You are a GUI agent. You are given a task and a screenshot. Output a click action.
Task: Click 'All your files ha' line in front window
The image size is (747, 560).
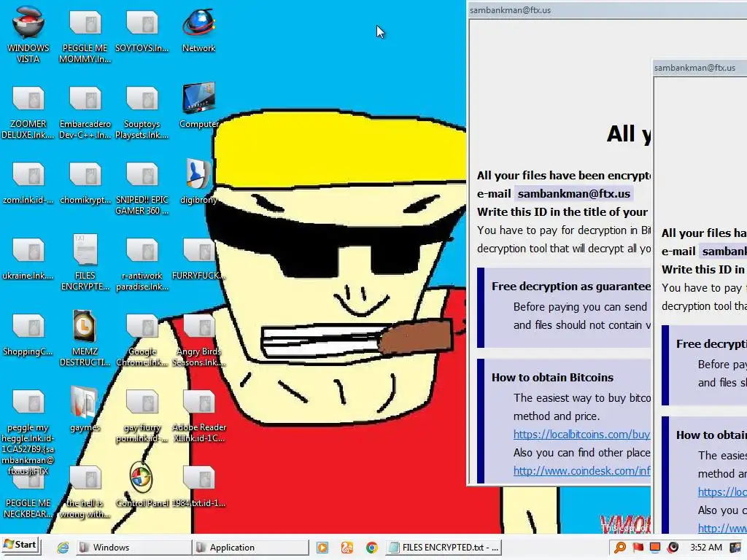[704, 233]
